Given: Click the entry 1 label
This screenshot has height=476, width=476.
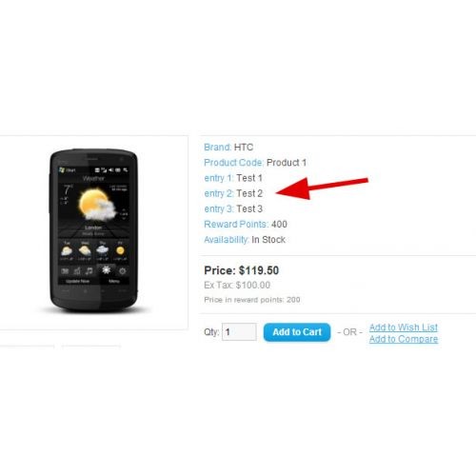Looking at the screenshot, I should click(x=219, y=178).
